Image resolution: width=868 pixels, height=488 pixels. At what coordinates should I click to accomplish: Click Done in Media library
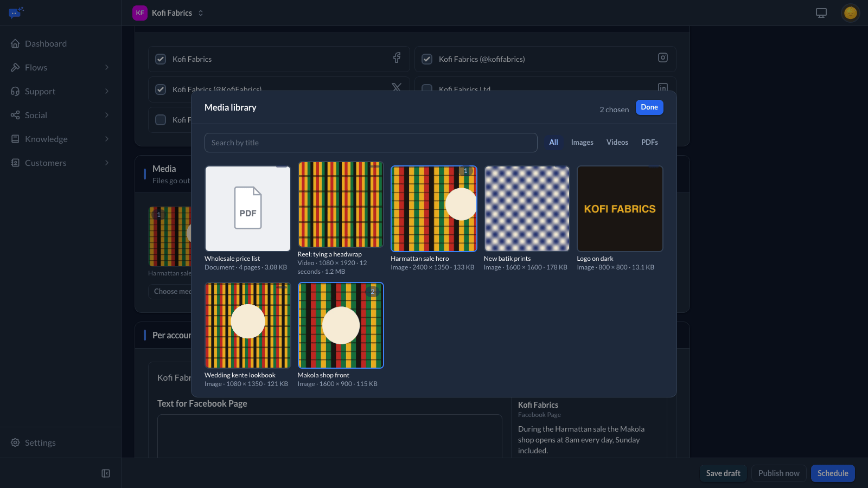pyautogui.click(x=649, y=107)
